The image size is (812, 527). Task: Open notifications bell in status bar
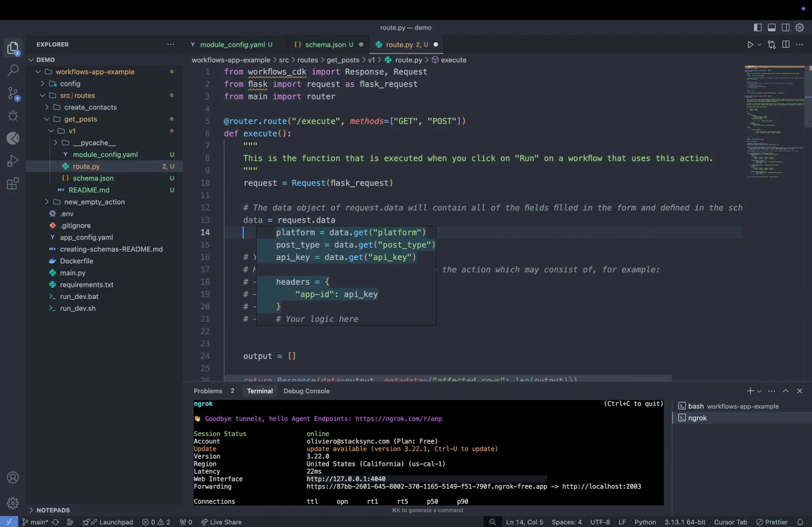800,522
